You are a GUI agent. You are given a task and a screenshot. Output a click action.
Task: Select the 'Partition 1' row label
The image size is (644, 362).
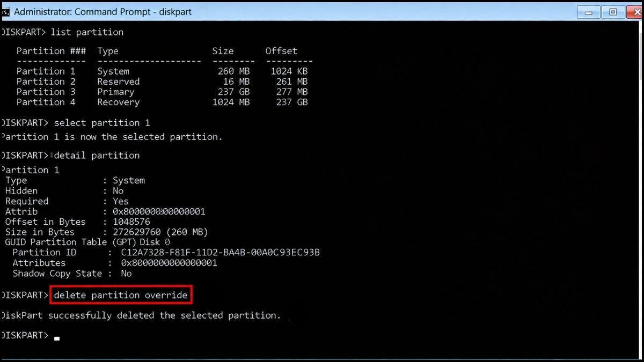pyautogui.click(x=46, y=71)
